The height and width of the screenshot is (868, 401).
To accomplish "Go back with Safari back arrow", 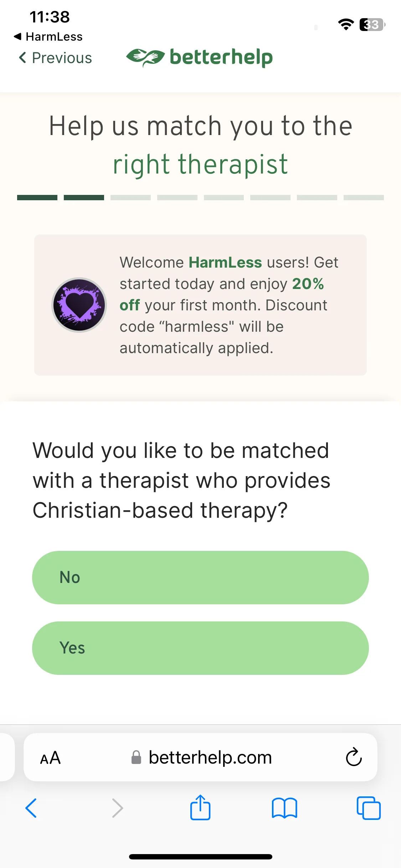I will pyautogui.click(x=31, y=808).
